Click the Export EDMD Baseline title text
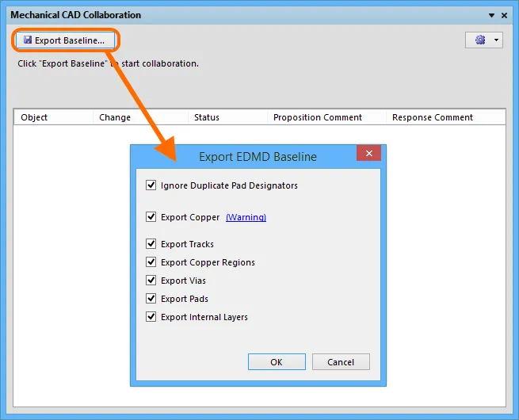519x420 pixels. pos(258,157)
